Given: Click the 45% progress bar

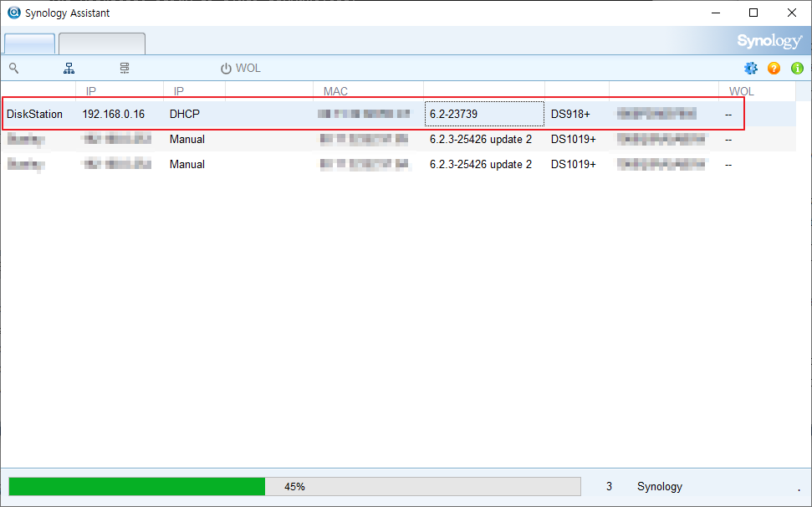Looking at the screenshot, I should (294, 486).
